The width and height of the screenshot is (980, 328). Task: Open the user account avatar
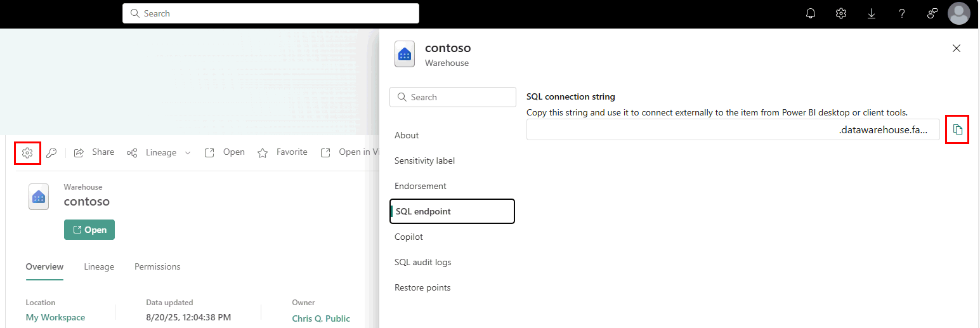click(x=958, y=13)
